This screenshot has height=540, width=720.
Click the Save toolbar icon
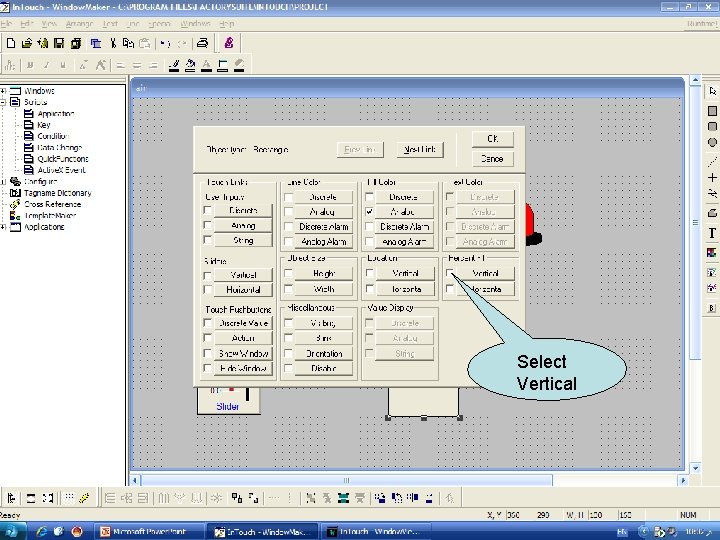59,43
